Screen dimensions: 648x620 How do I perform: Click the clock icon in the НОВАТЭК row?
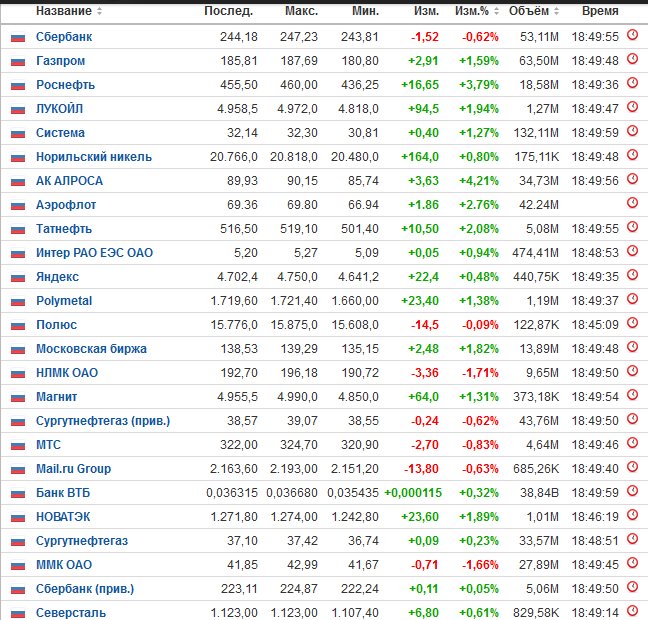(x=632, y=515)
